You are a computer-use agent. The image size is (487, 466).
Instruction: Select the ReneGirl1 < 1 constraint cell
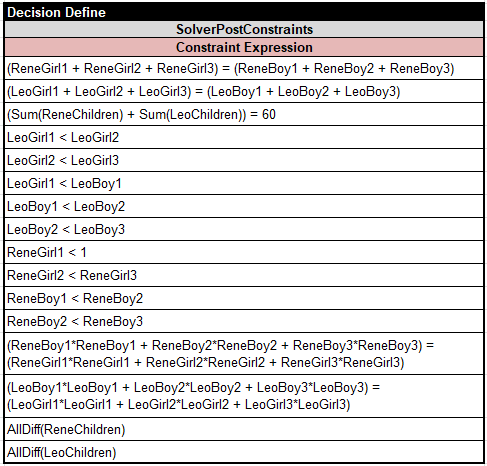244,252
